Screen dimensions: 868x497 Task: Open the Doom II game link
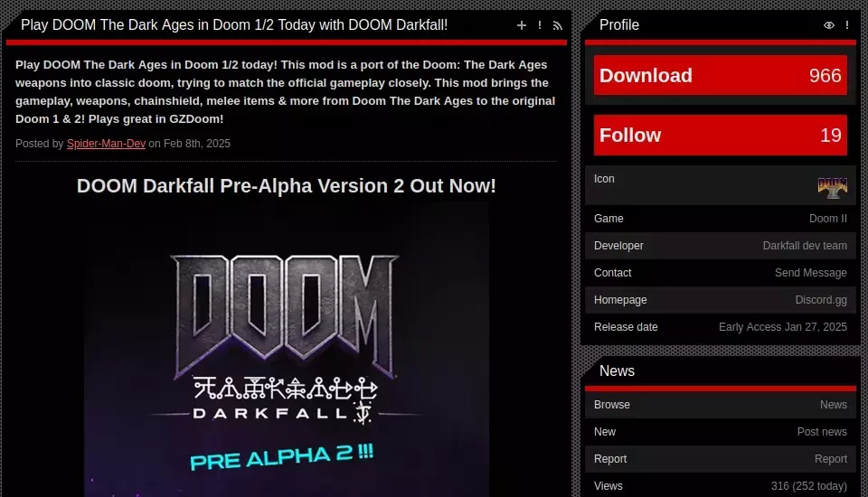tap(827, 219)
